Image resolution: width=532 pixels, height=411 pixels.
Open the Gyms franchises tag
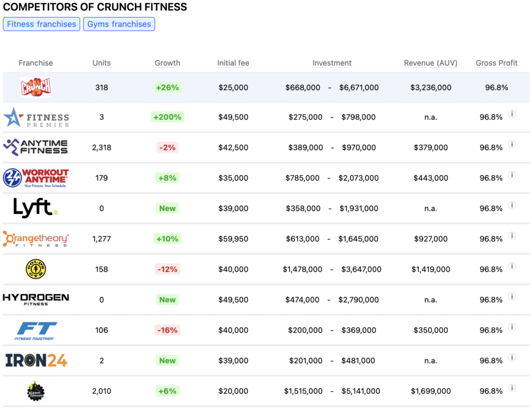(119, 24)
